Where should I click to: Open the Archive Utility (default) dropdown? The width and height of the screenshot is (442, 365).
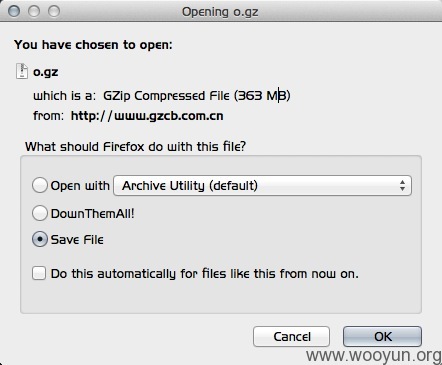pos(262,185)
